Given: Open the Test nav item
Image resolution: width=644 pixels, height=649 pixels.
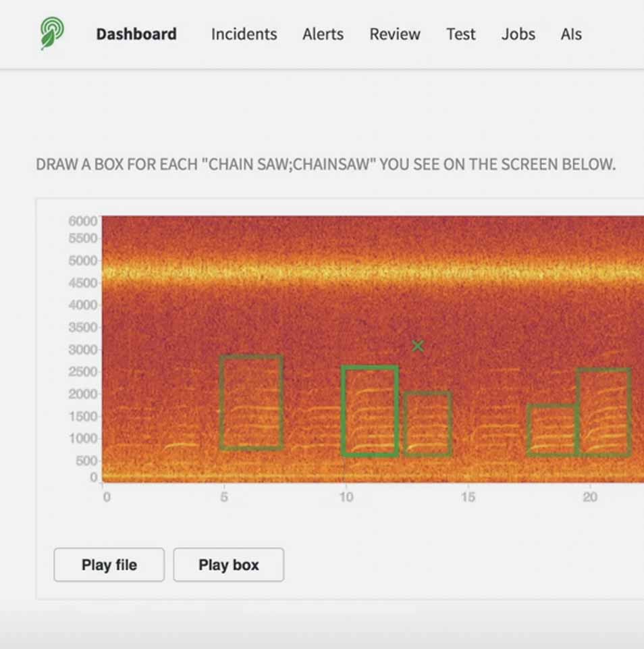Looking at the screenshot, I should [x=461, y=34].
